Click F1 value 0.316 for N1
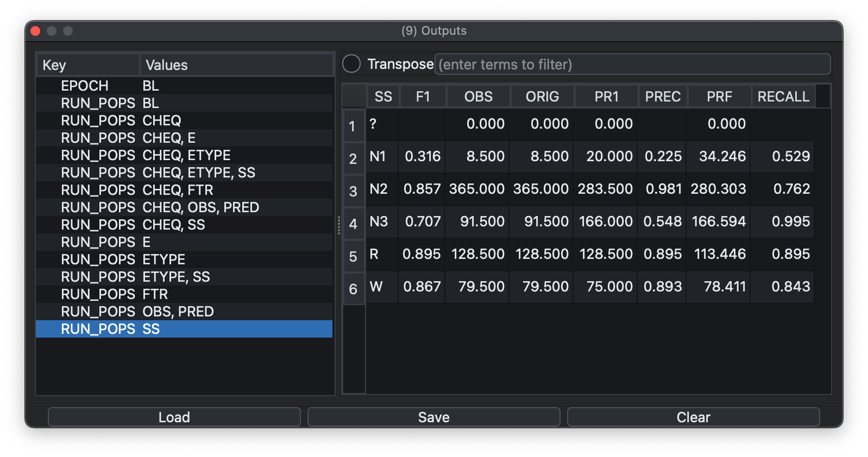Image resolution: width=868 pixels, height=457 pixels. pyautogui.click(x=422, y=157)
